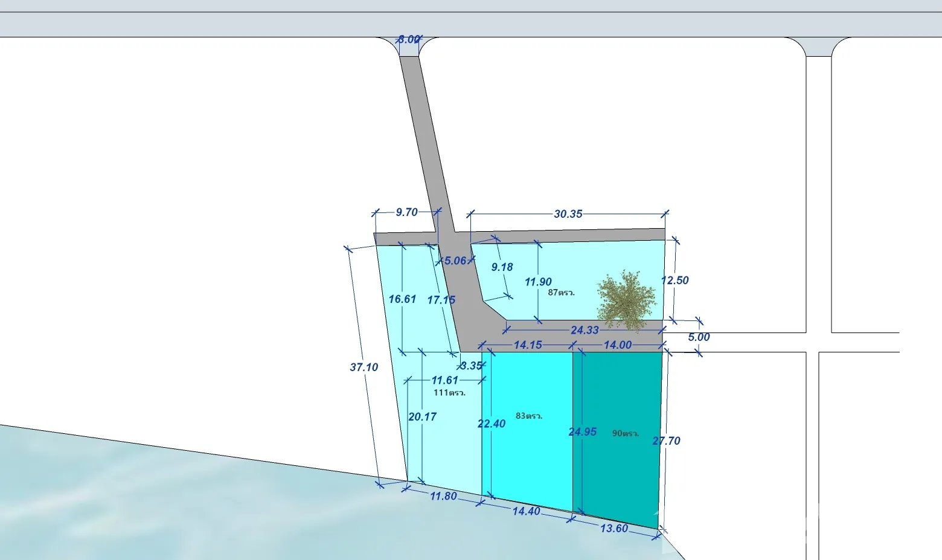
Task: Click the 24.33 dimension text
Action: (584, 330)
